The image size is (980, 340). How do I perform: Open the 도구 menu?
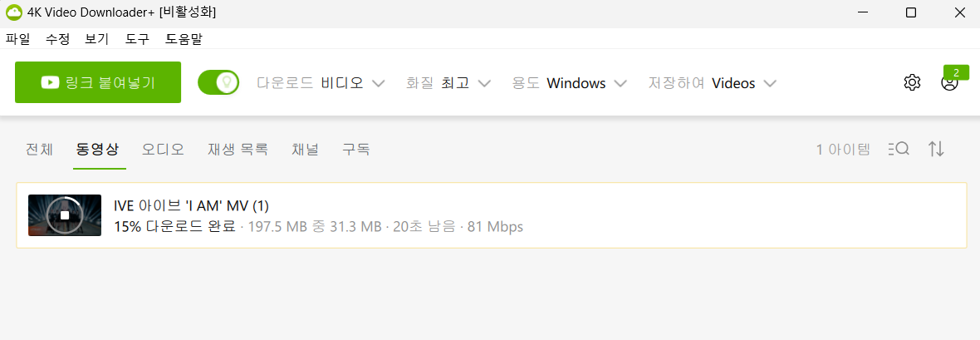point(137,39)
